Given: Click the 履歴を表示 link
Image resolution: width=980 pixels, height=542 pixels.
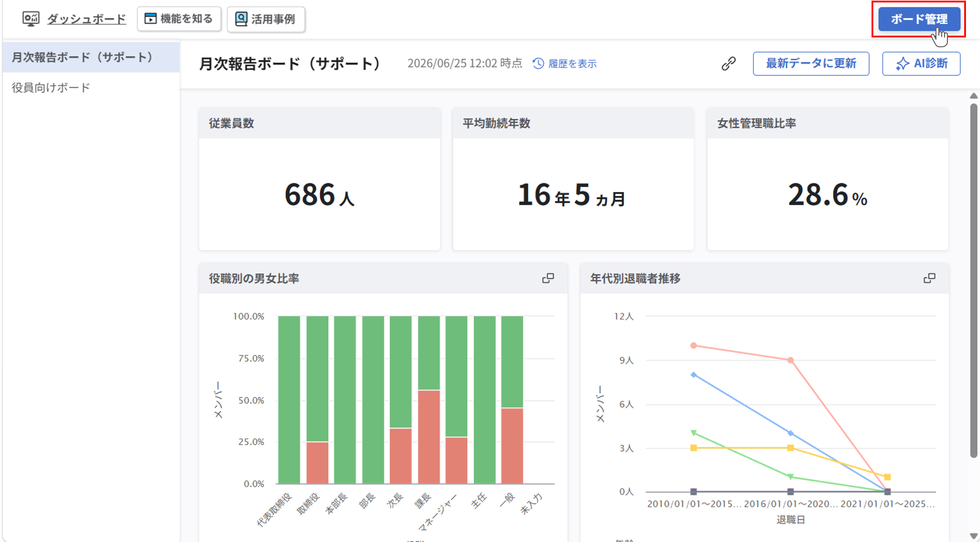Looking at the screenshot, I should click(x=572, y=63).
